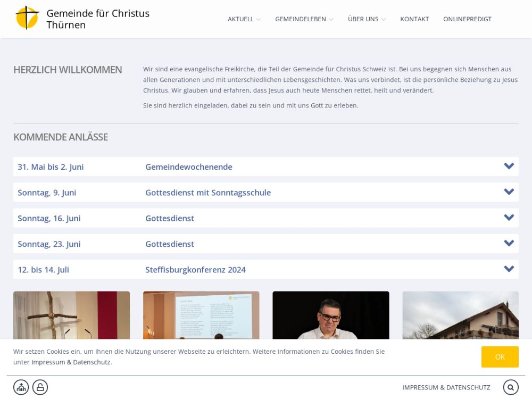Open the church icon in footer
The image size is (532, 399).
(21, 387)
